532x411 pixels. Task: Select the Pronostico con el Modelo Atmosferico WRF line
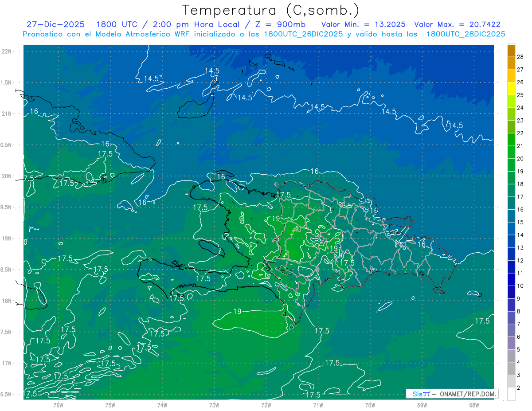click(x=264, y=34)
